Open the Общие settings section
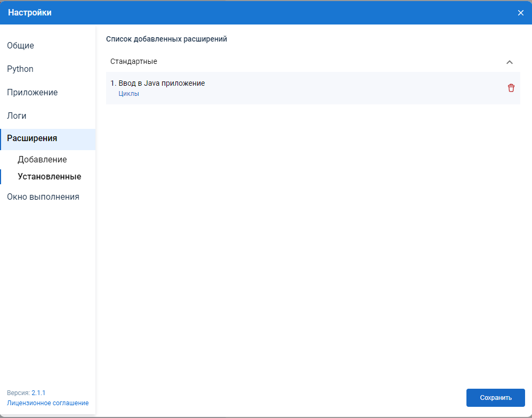This screenshot has height=418, width=532. [20, 46]
